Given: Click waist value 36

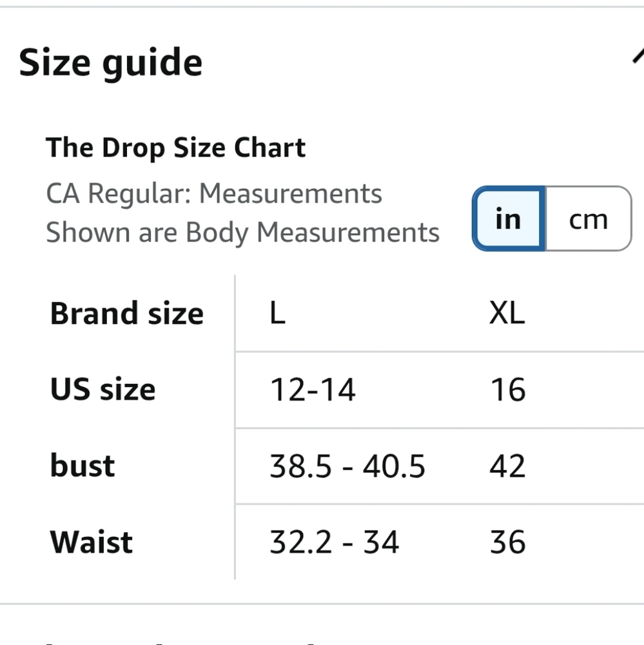Looking at the screenshot, I should (508, 542).
